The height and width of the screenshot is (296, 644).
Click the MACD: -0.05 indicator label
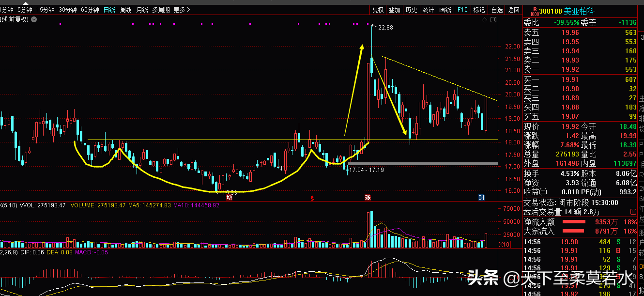pyautogui.click(x=91, y=252)
